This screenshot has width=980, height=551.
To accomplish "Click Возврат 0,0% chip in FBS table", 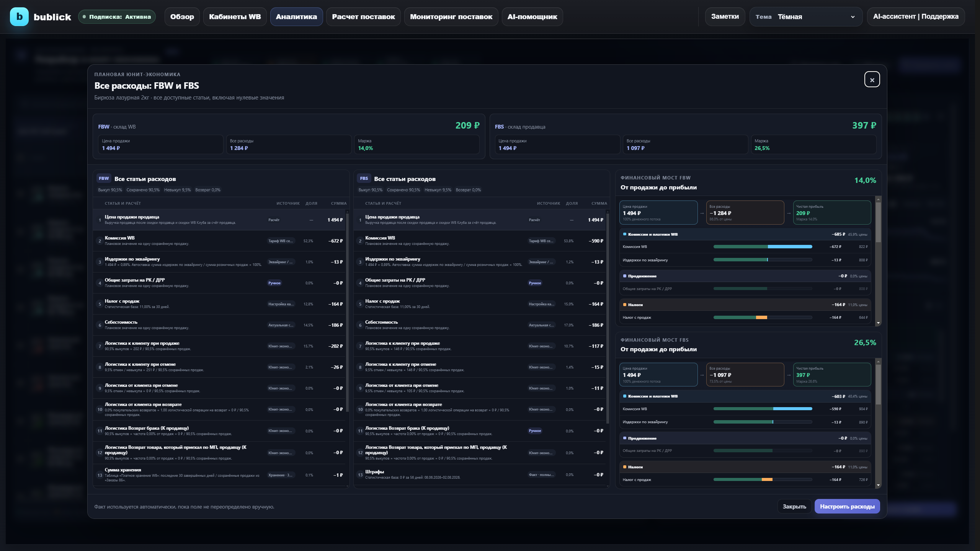I will click(468, 190).
